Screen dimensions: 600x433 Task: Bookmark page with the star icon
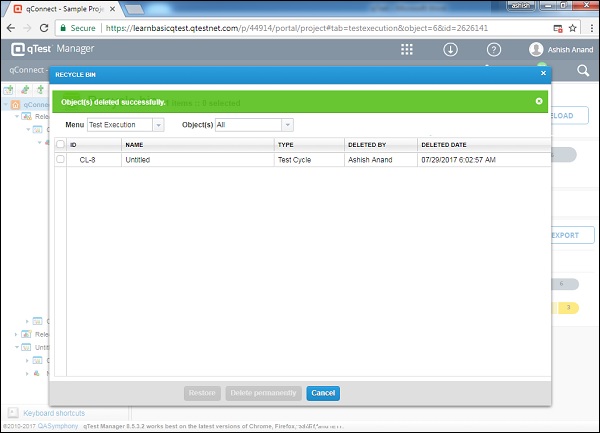point(572,27)
